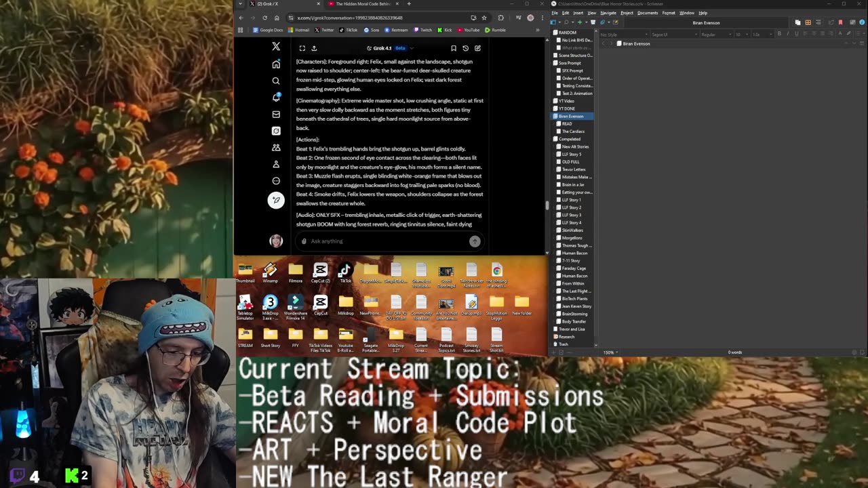Open Scrivener Insert menu
The width and height of the screenshot is (868, 488).
578,13
